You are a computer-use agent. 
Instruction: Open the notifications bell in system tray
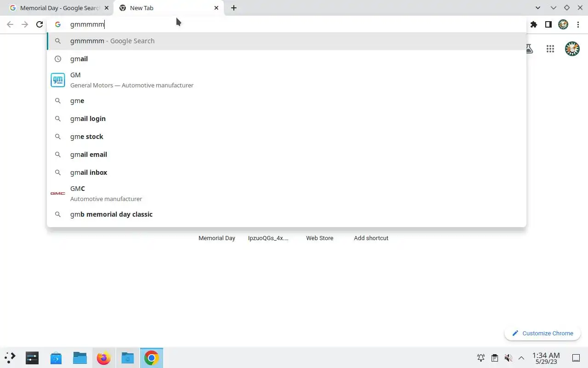coord(481,358)
